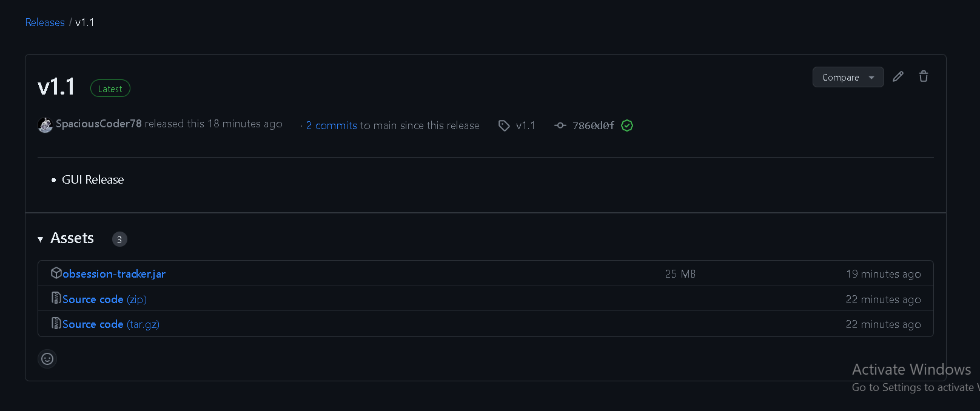The height and width of the screenshot is (411, 980).
Task: Navigate to the Releases breadcrumb
Action: click(45, 22)
